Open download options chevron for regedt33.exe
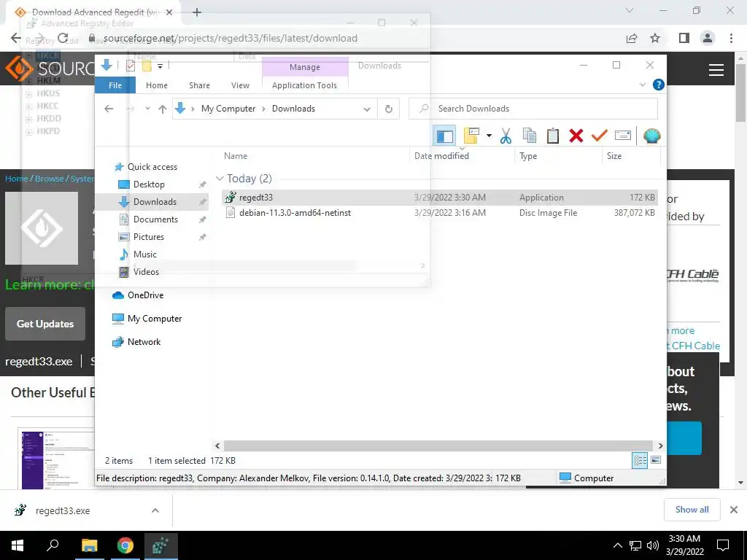The height and width of the screenshot is (560, 747). tap(155, 510)
